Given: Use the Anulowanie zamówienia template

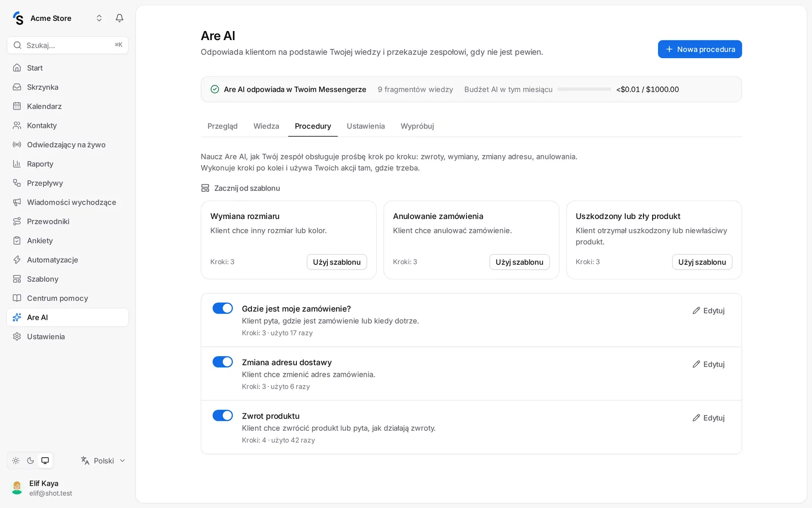Looking at the screenshot, I should pyautogui.click(x=520, y=262).
